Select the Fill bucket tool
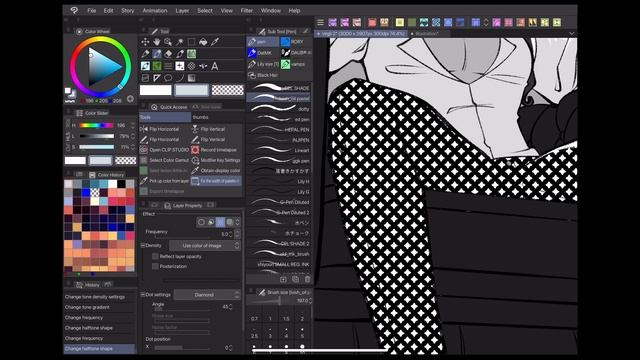 203,42
